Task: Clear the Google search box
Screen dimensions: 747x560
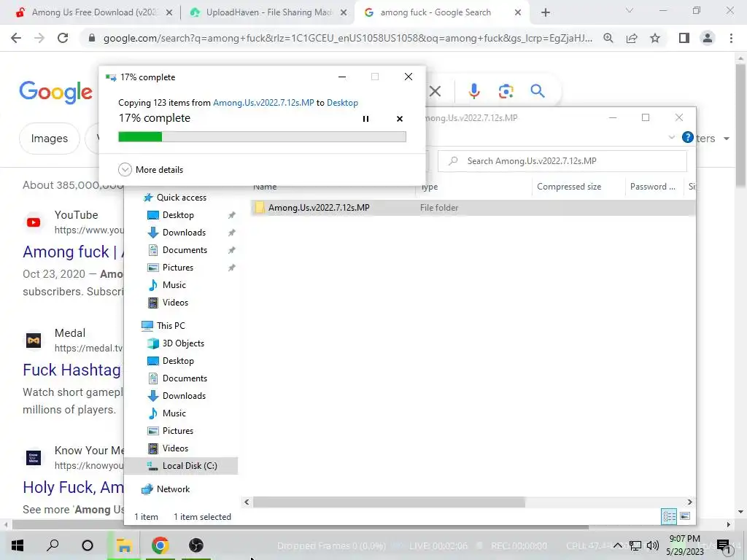Action: (435, 91)
